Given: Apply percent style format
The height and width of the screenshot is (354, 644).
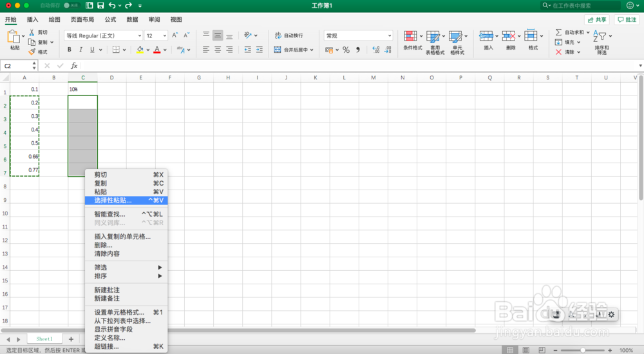Looking at the screenshot, I should 346,50.
